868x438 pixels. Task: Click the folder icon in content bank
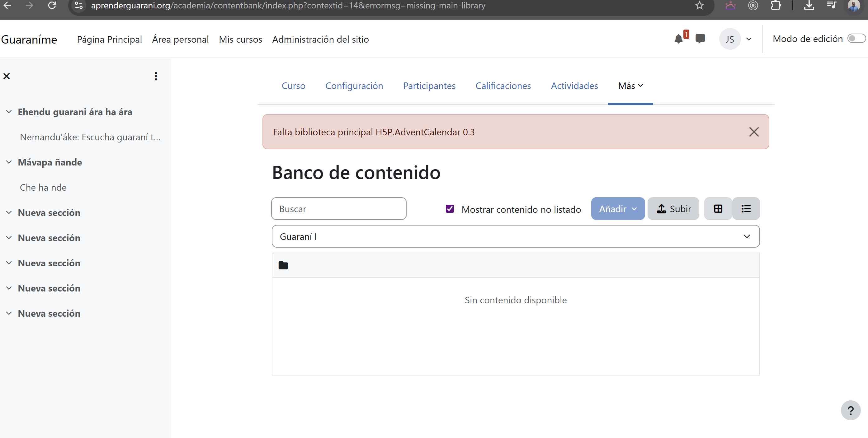(x=283, y=265)
